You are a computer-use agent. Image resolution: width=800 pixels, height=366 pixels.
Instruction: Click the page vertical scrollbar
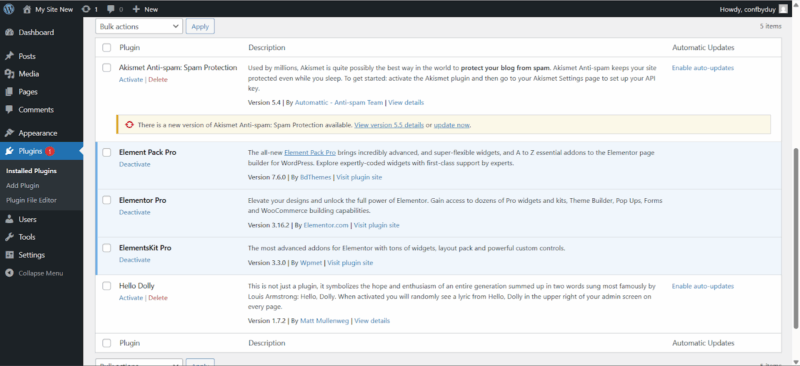click(796, 239)
